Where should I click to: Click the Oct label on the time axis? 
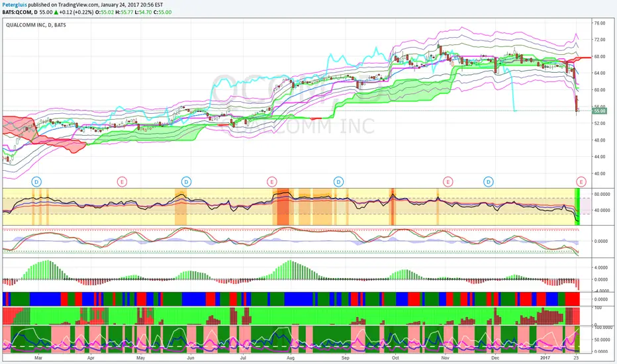[x=395, y=358]
